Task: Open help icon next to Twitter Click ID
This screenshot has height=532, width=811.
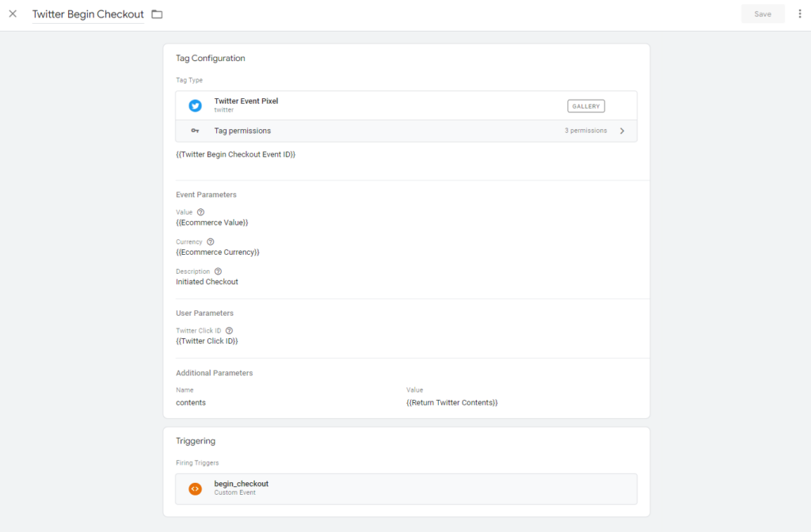Action: [x=229, y=331]
